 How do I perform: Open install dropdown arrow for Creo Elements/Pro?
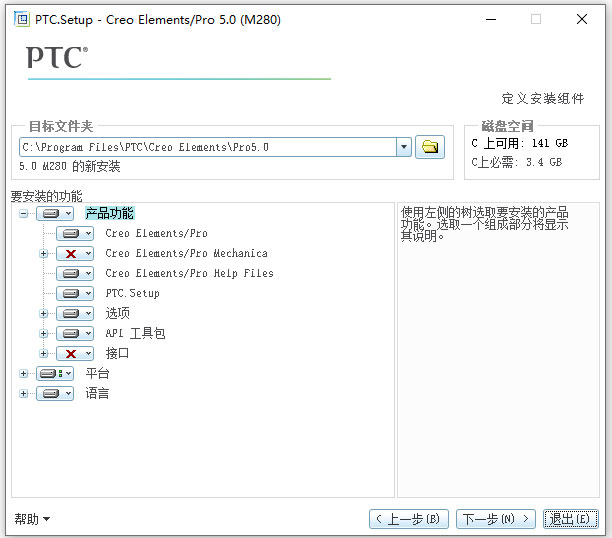coord(89,233)
